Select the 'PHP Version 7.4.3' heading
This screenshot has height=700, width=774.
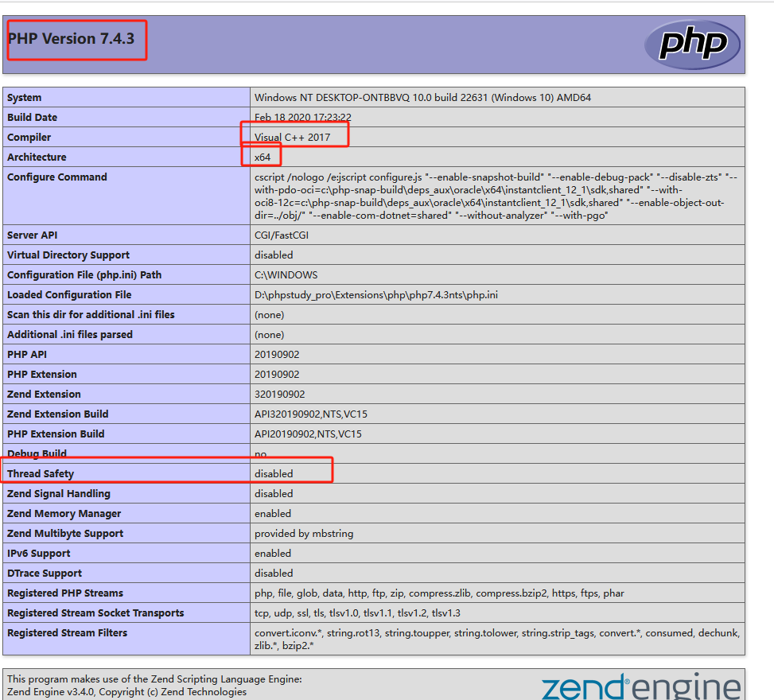coord(71,38)
